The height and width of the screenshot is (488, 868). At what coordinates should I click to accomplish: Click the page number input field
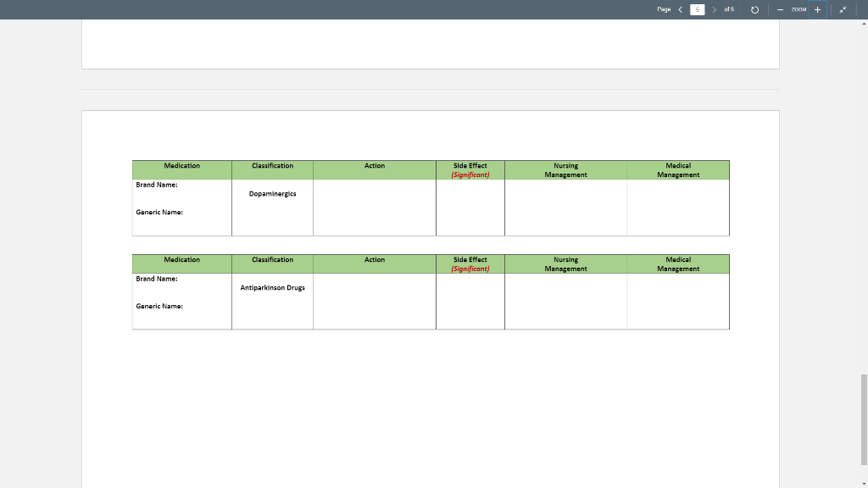pyautogui.click(x=698, y=9)
